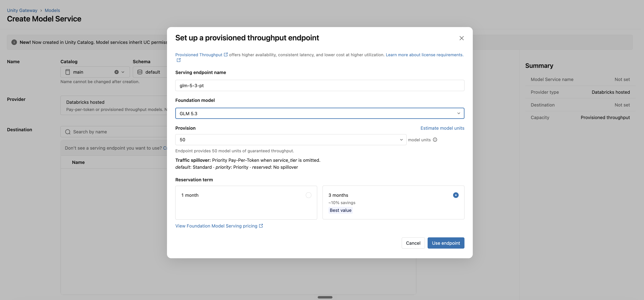Click the schema database icon beside default
644x300 pixels.
coord(140,72)
